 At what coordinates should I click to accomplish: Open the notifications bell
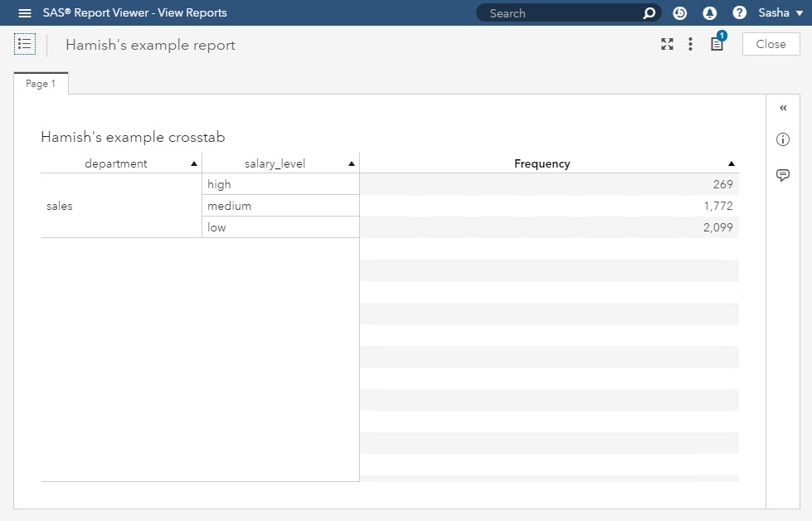point(709,13)
